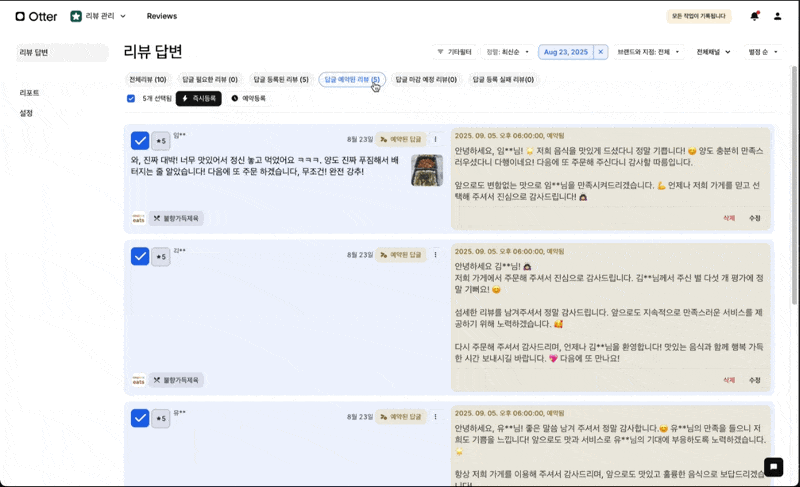This screenshot has height=487, width=800.
Task: Uncheck the 임** review checkbox
Action: [x=140, y=141]
